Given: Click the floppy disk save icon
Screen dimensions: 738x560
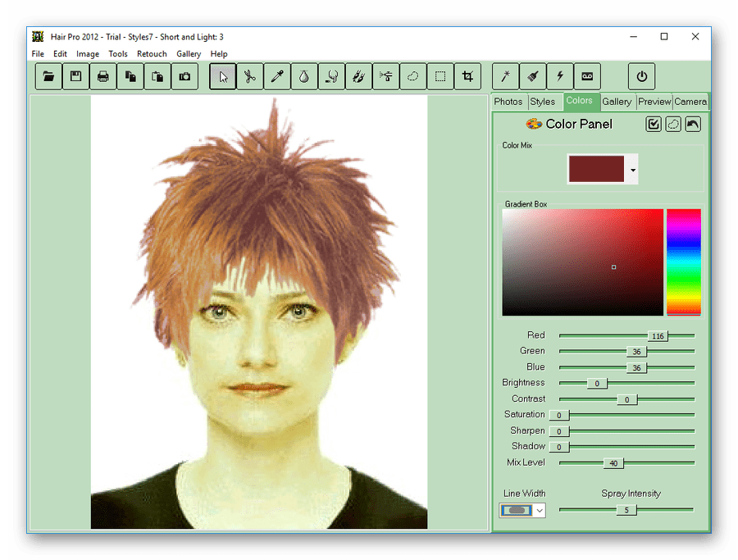Looking at the screenshot, I should [76, 76].
